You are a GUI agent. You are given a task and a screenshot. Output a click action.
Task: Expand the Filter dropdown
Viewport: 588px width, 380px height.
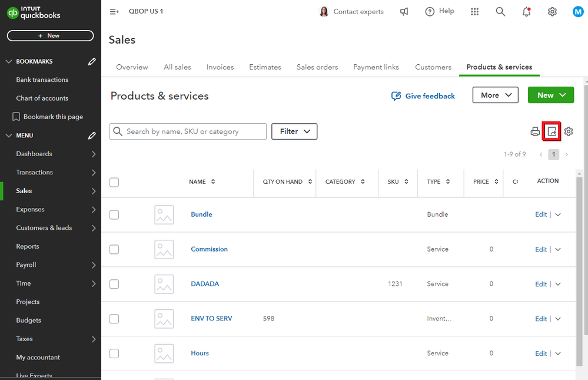[294, 131]
